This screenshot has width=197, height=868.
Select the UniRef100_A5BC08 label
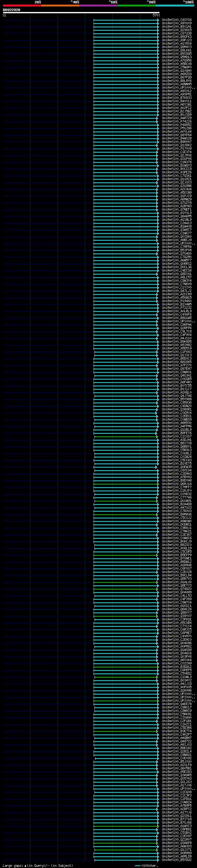click(x=176, y=64)
